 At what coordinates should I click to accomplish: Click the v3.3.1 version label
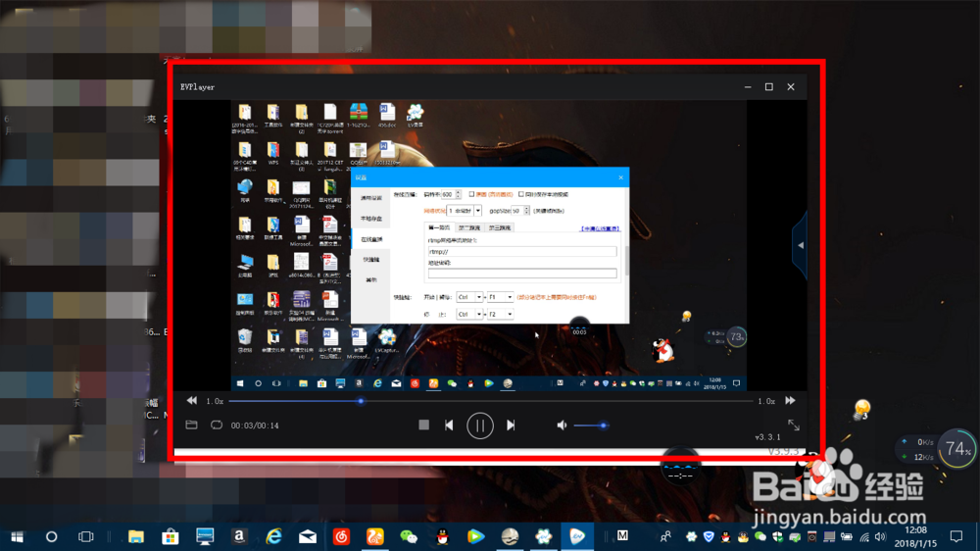[x=767, y=437]
